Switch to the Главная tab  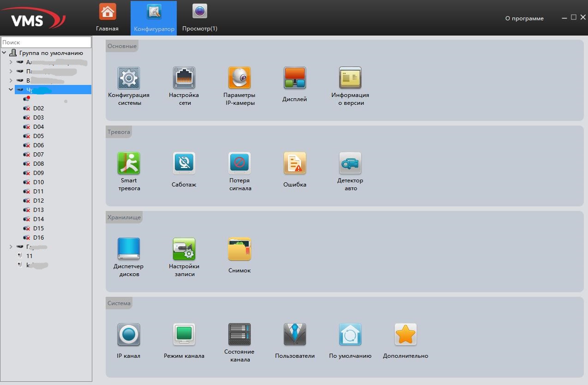tap(108, 18)
